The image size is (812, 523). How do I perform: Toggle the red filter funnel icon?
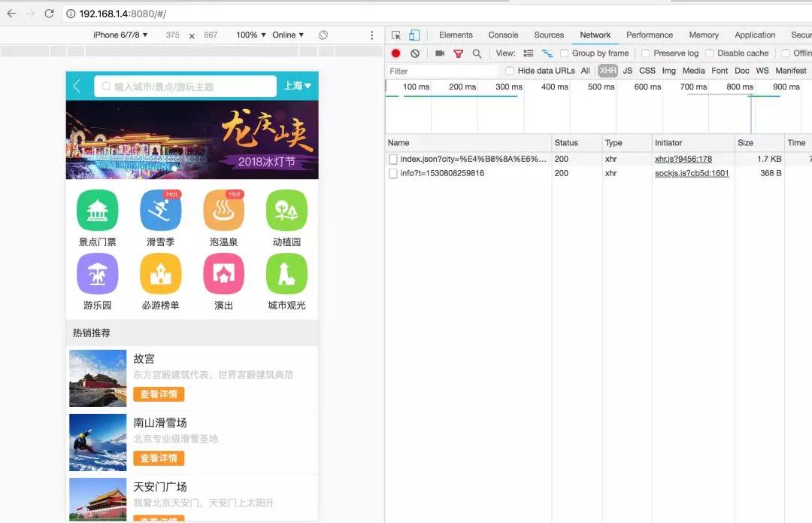coord(459,53)
